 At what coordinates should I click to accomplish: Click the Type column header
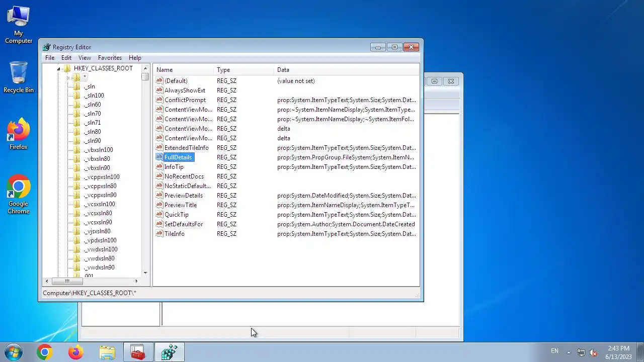pos(244,70)
